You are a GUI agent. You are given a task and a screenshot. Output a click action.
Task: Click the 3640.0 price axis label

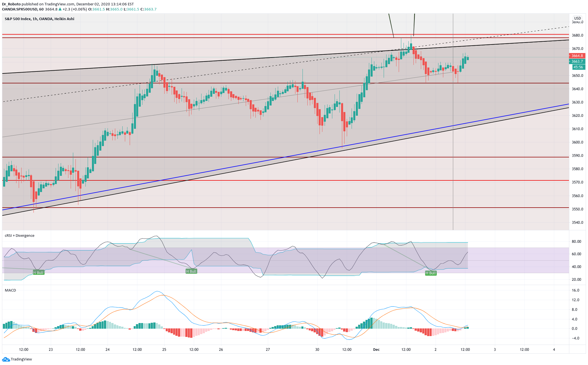pyautogui.click(x=577, y=89)
